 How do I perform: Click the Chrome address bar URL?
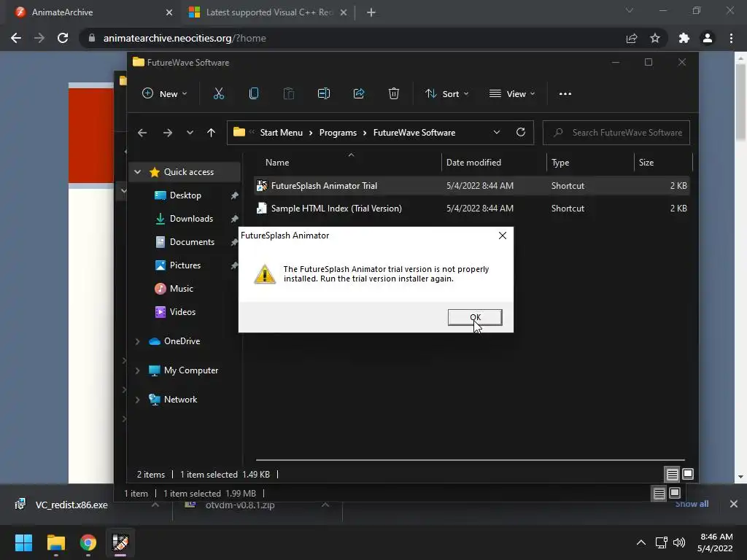tap(185, 38)
